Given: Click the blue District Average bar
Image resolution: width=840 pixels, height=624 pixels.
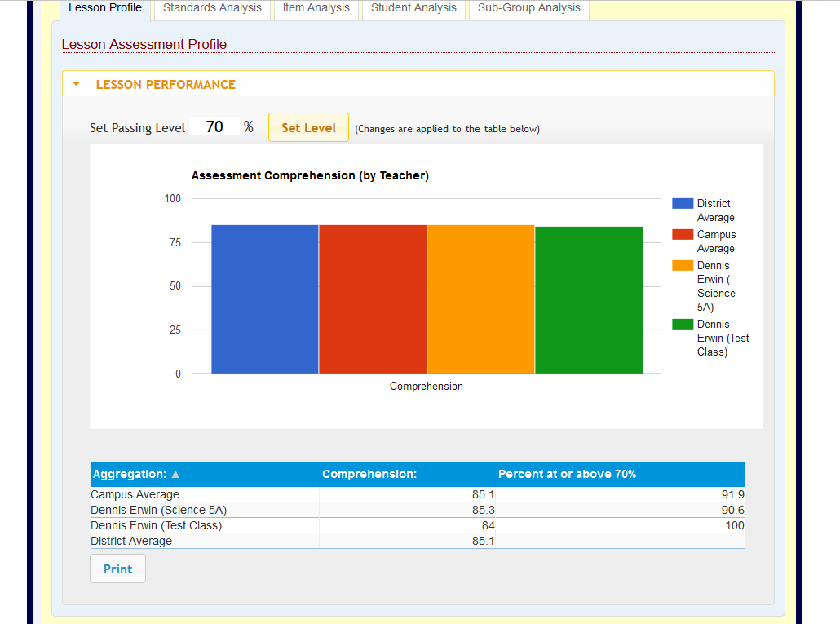Looking at the screenshot, I should coord(264,299).
